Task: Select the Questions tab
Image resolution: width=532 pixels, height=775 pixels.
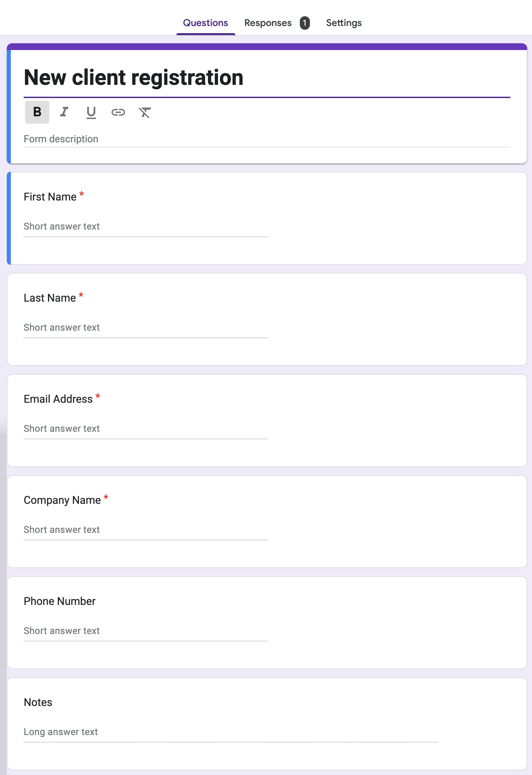Action: [205, 23]
